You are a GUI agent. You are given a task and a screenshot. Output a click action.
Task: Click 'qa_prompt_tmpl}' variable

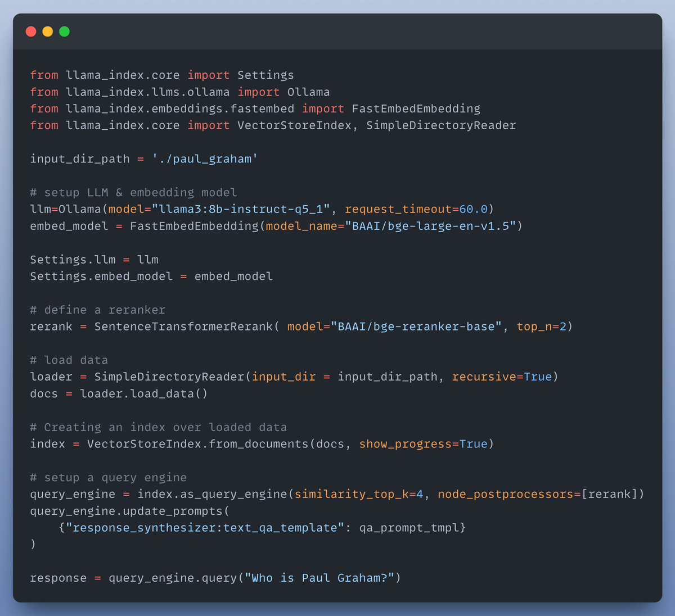413,528
